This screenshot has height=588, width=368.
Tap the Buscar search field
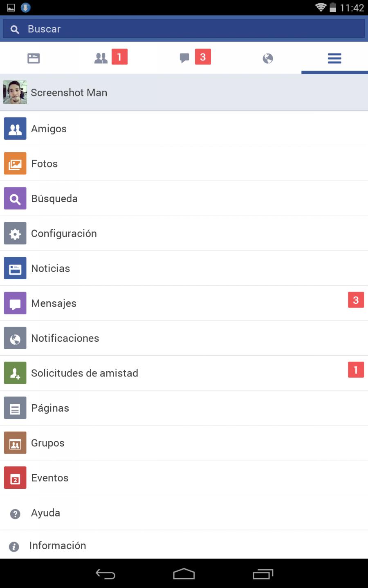184,29
